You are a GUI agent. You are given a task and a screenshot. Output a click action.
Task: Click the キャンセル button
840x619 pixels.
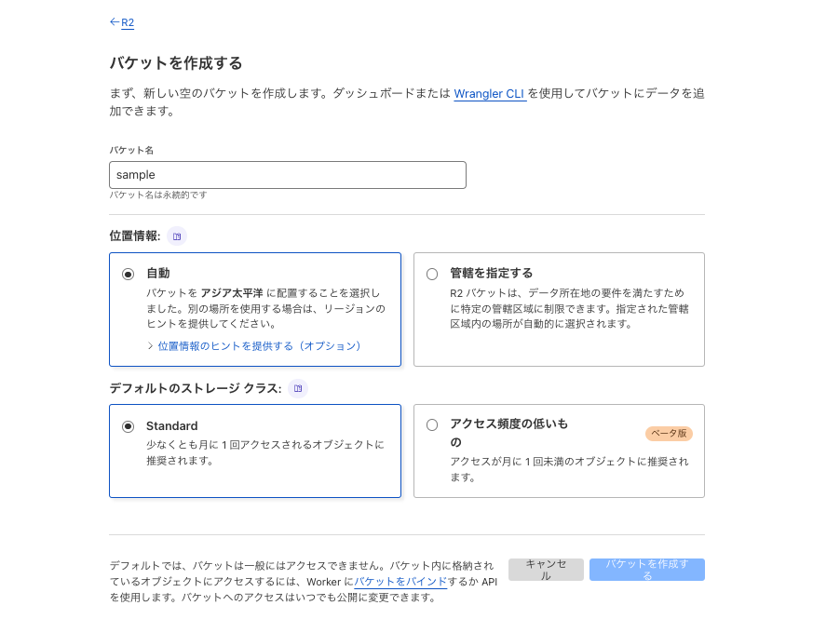[x=546, y=570]
